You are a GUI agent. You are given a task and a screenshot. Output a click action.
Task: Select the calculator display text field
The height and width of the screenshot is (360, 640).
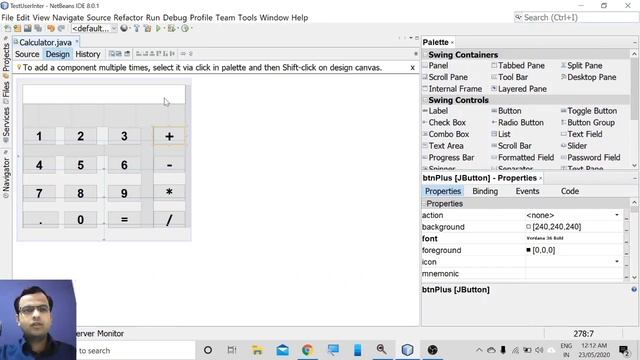[x=104, y=94]
